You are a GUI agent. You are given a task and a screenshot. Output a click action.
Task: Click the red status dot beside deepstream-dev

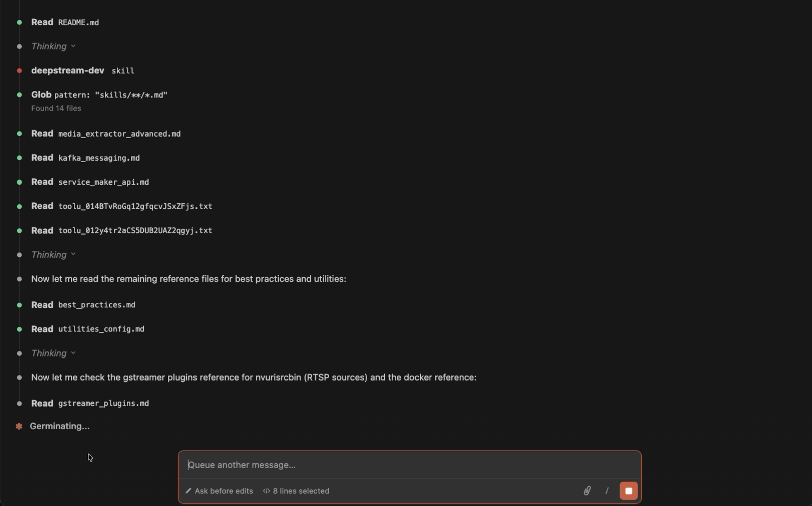coord(19,71)
